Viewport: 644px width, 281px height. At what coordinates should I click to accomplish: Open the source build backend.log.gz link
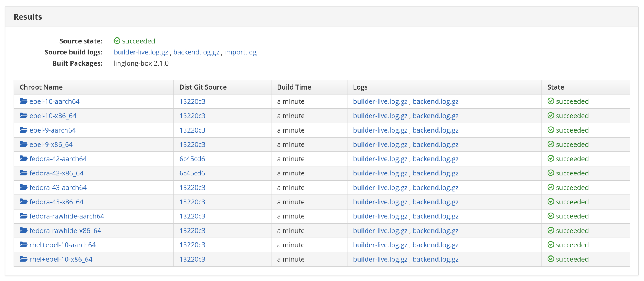(196, 52)
